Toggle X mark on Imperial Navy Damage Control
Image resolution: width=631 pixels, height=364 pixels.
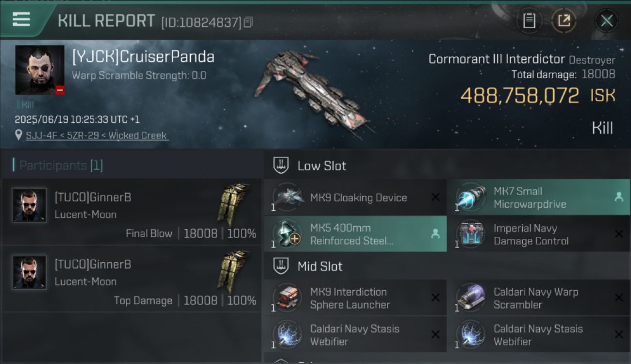click(619, 234)
